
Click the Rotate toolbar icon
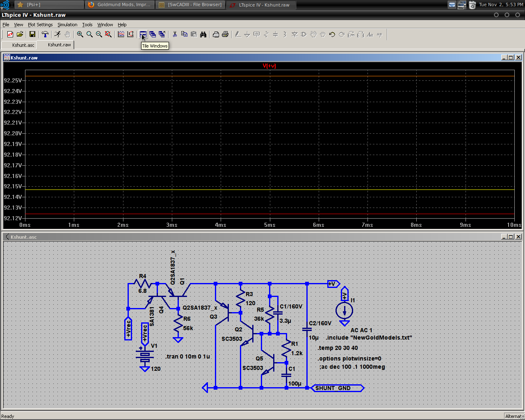click(x=351, y=34)
